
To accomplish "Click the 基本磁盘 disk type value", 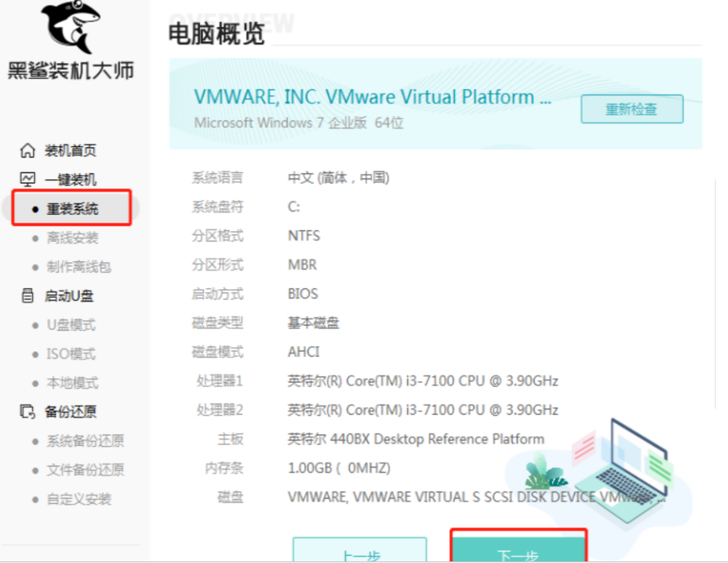I will pyautogui.click(x=313, y=323).
